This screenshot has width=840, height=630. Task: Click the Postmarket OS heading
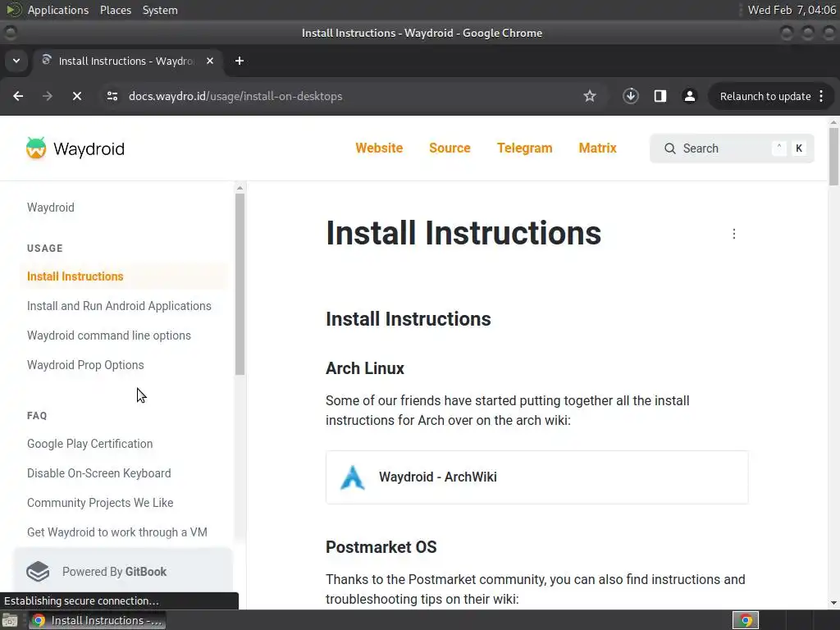pos(381,547)
